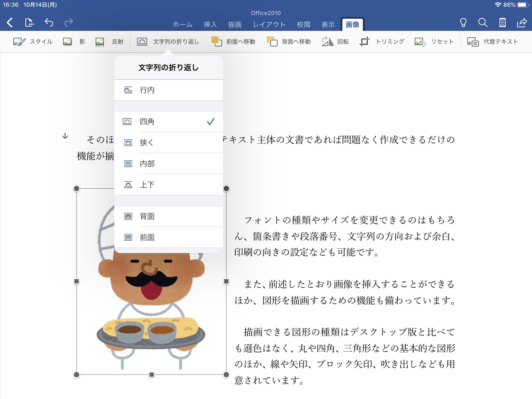Open the 影 shadow options
532x399 pixels.
point(74,42)
